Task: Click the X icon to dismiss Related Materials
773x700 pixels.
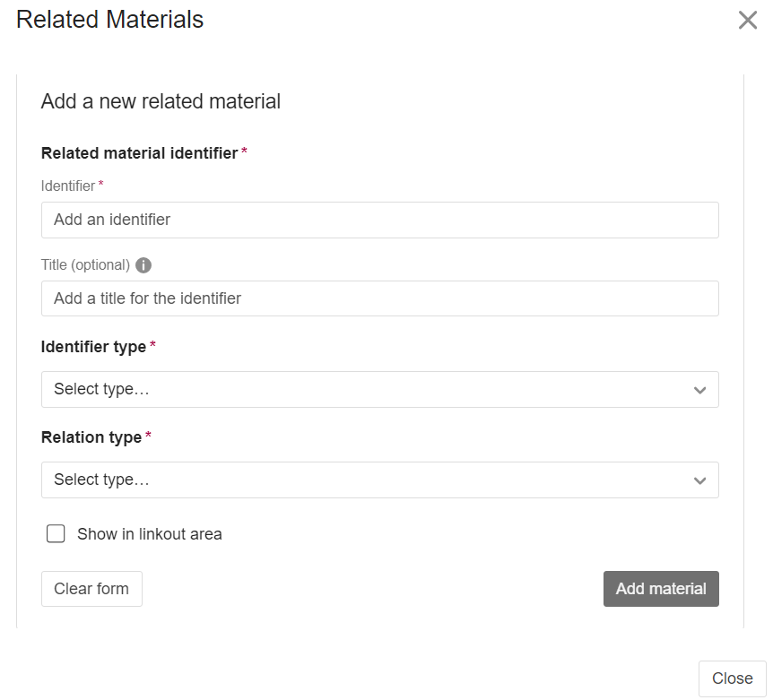Action: 748,21
